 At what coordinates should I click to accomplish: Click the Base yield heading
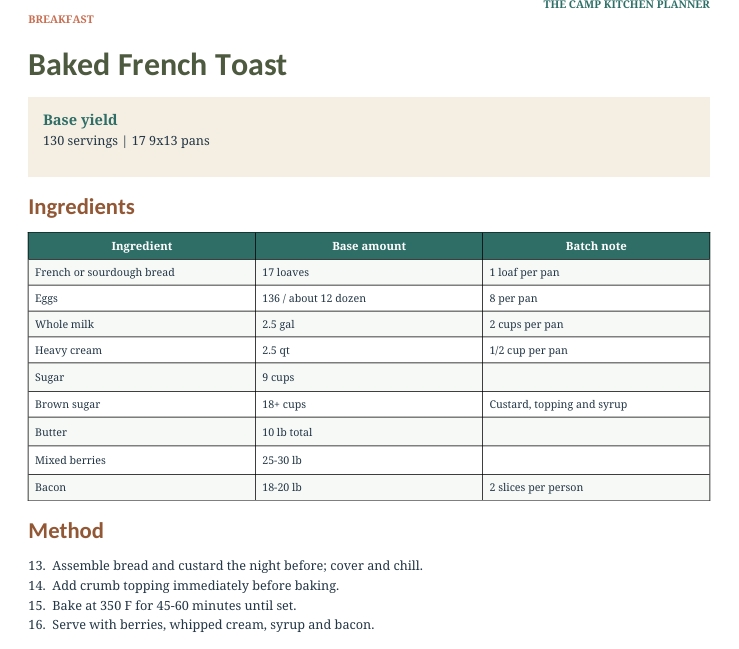(x=80, y=120)
